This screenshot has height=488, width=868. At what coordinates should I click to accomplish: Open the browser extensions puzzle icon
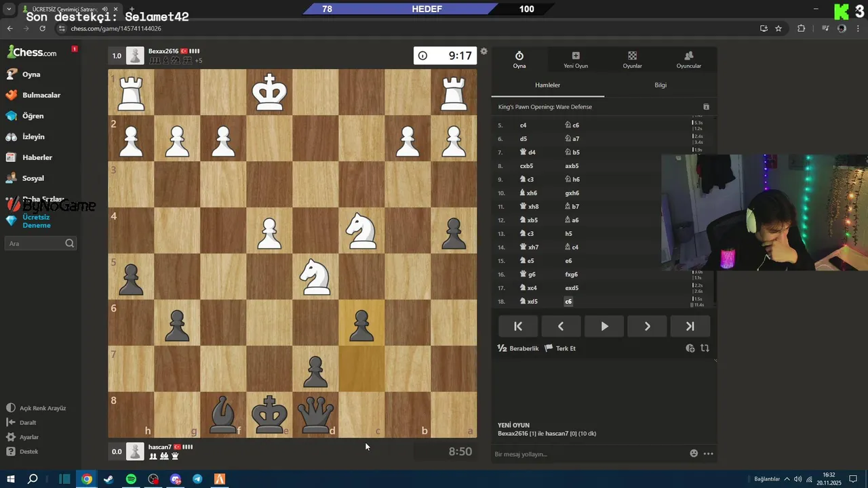[801, 28]
